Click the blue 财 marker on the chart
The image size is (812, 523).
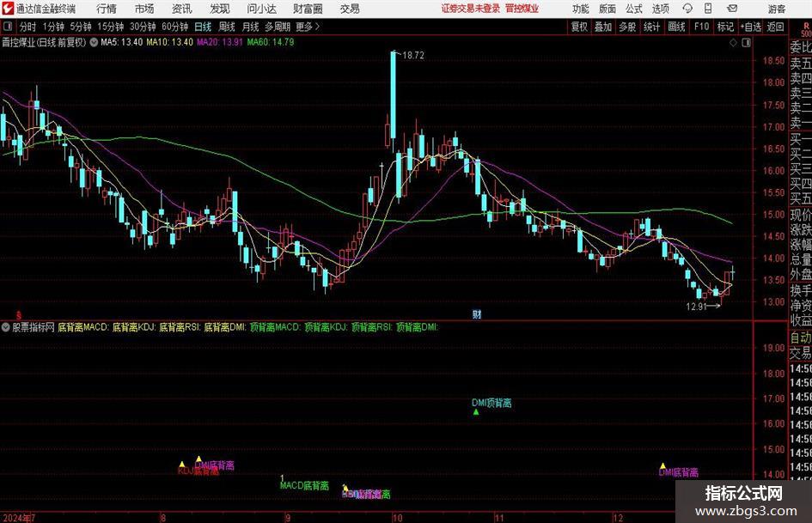click(x=477, y=313)
